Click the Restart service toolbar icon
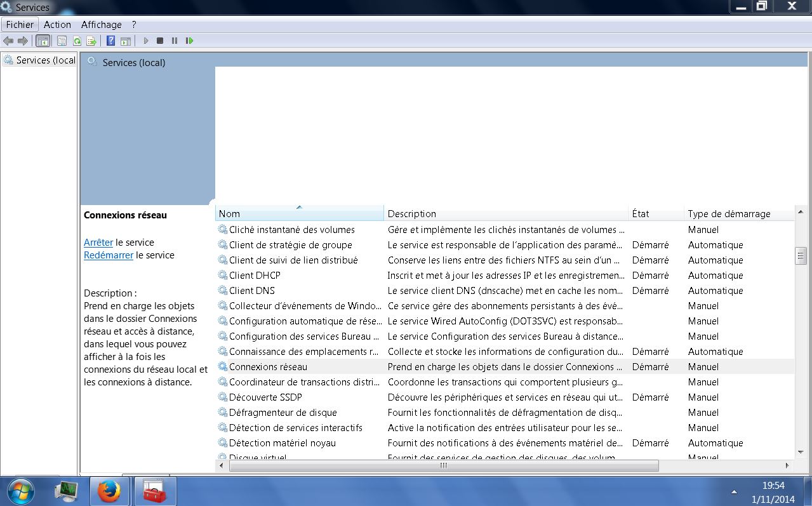The width and height of the screenshot is (812, 506). [189, 41]
